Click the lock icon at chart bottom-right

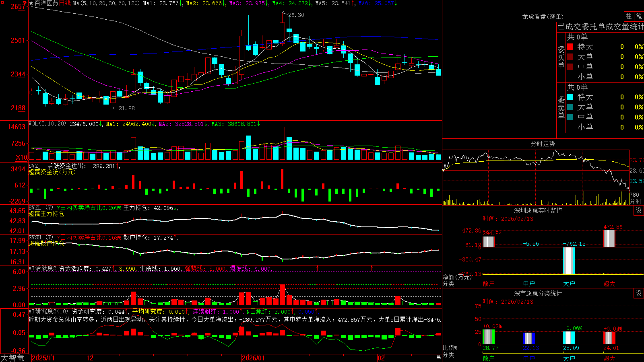(438, 357)
